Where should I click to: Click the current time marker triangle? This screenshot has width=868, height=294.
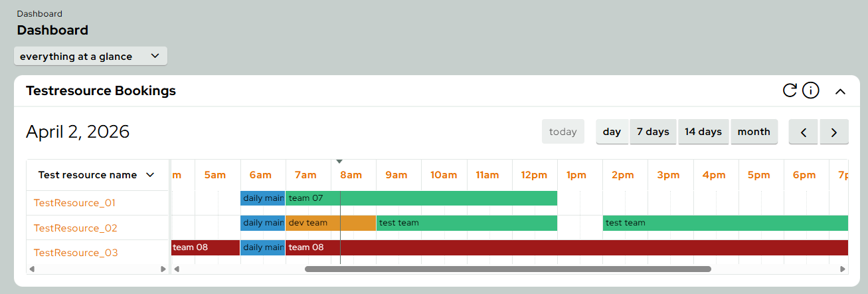tap(339, 162)
